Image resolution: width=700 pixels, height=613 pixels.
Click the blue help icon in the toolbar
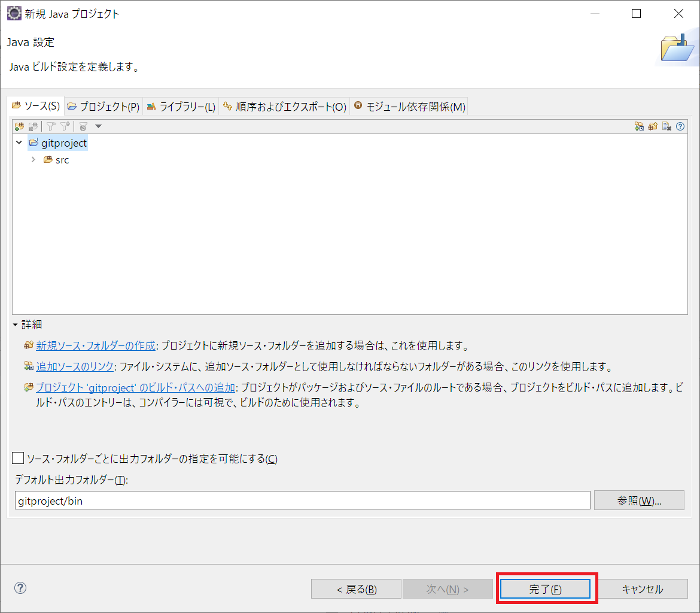point(680,126)
